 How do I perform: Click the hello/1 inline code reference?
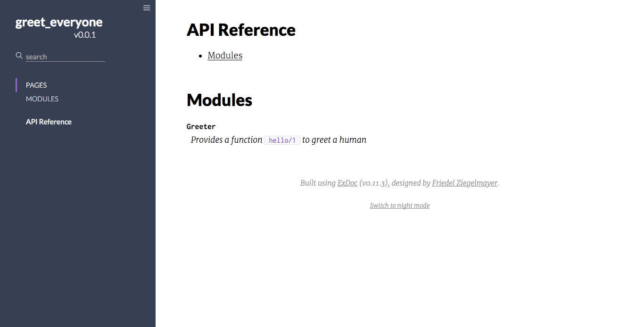point(282,140)
